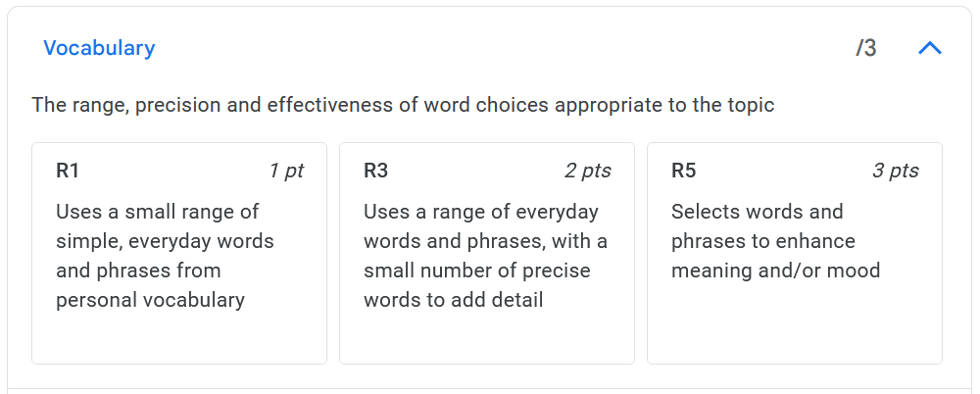
Task: Click the word 'topic' in criterion description
Action: [x=749, y=105]
